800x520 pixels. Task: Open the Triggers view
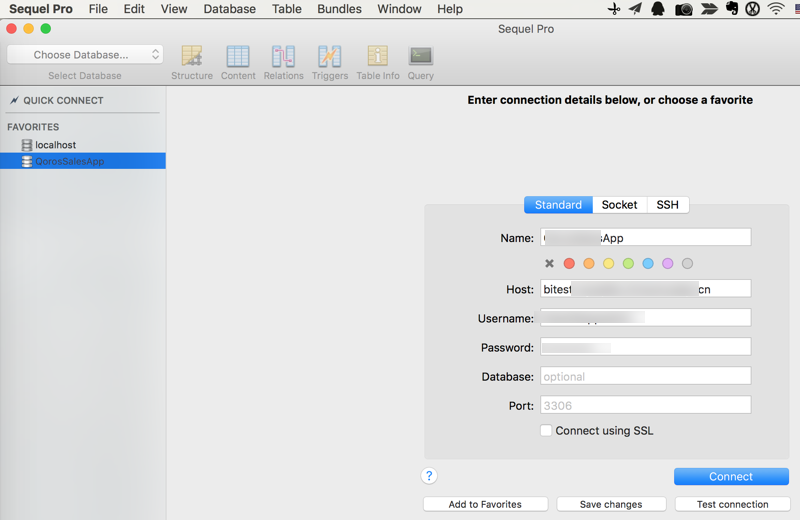click(x=330, y=62)
